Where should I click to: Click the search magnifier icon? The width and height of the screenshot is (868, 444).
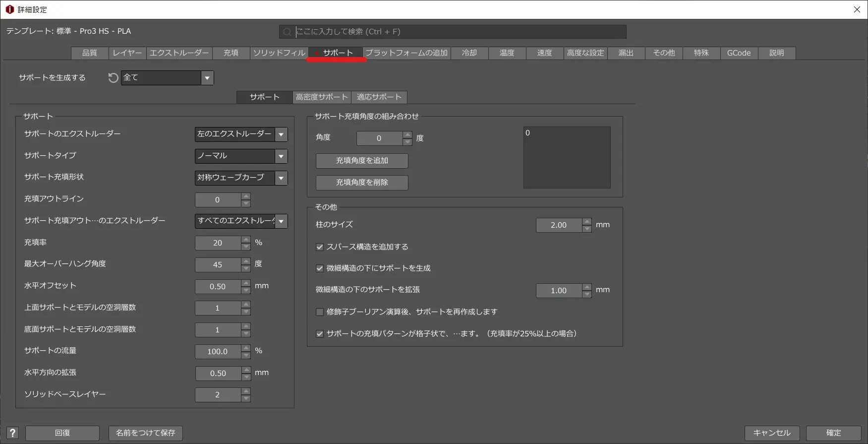(287, 32)
